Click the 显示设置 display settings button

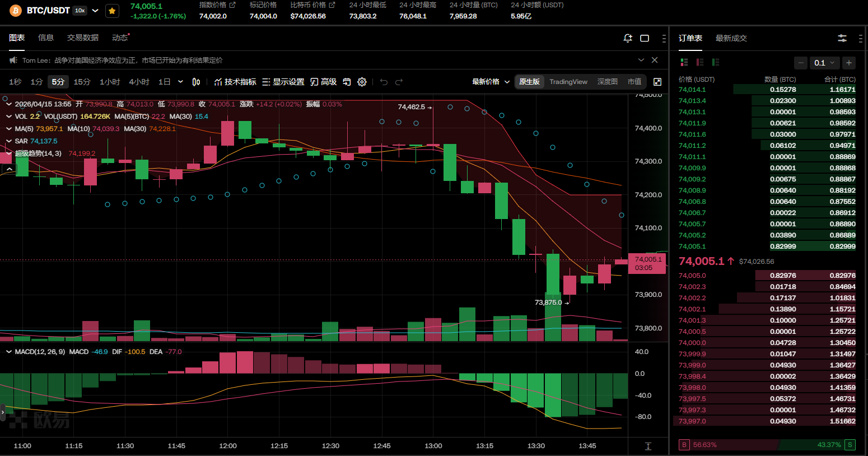pyautogui.click(x=283, y=82)
